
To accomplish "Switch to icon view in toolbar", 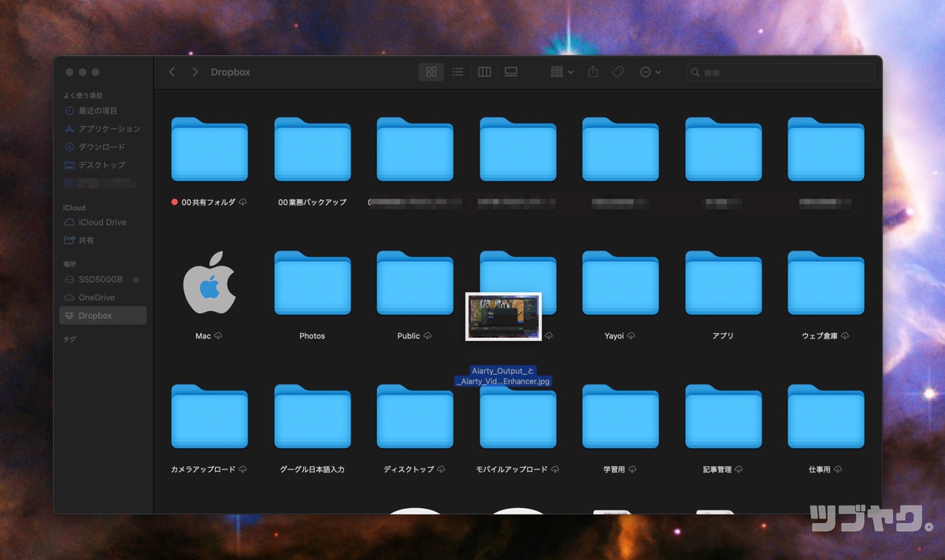I will [x=431, y=72].
